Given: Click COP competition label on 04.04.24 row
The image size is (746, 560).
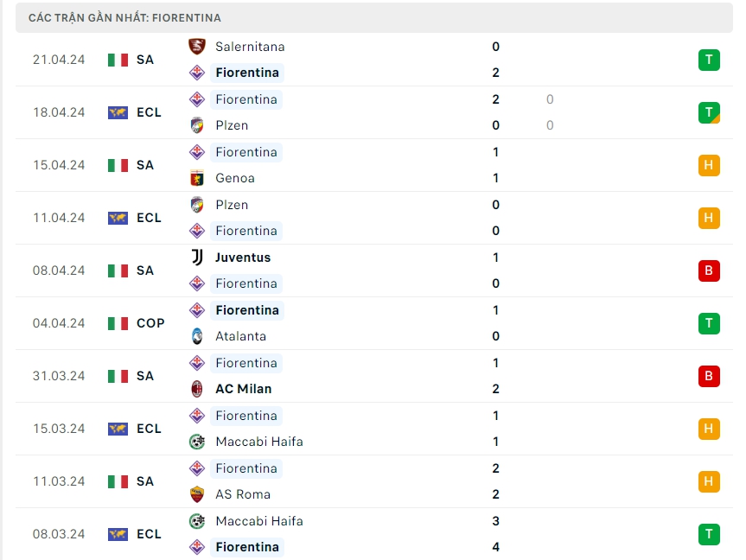Looking at the screenshot, I should click(x=150, y=323).
